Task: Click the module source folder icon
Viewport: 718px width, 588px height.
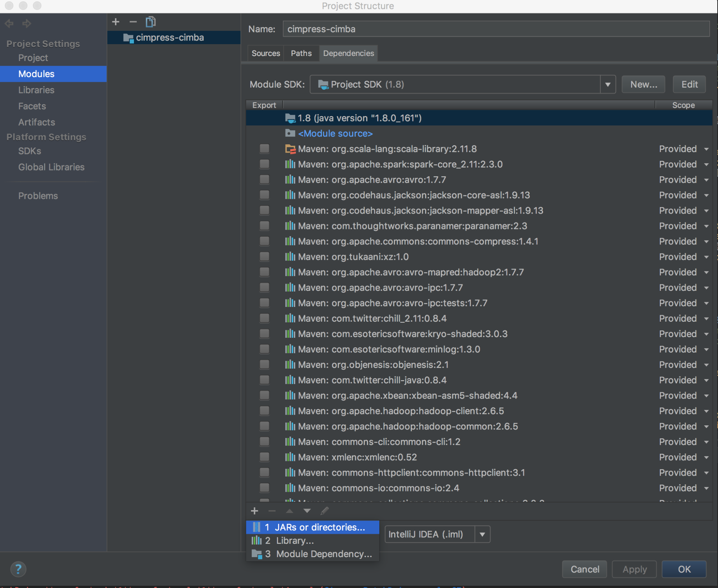Action: pos(291,134)
